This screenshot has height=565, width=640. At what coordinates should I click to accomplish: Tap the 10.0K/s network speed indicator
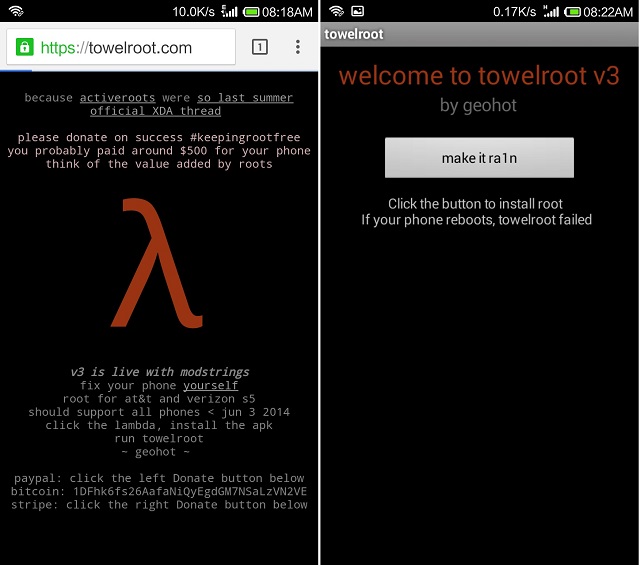pos(193,12)
